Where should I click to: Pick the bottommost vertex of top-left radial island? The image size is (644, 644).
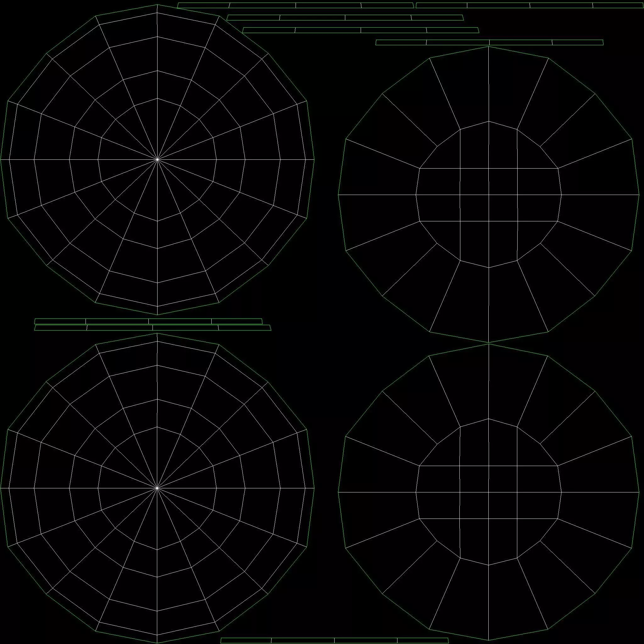click(x=157, y=315)
